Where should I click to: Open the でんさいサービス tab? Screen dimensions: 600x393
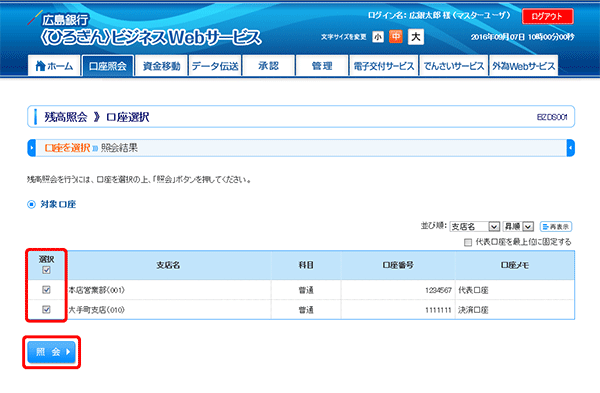tap(453, 66)
